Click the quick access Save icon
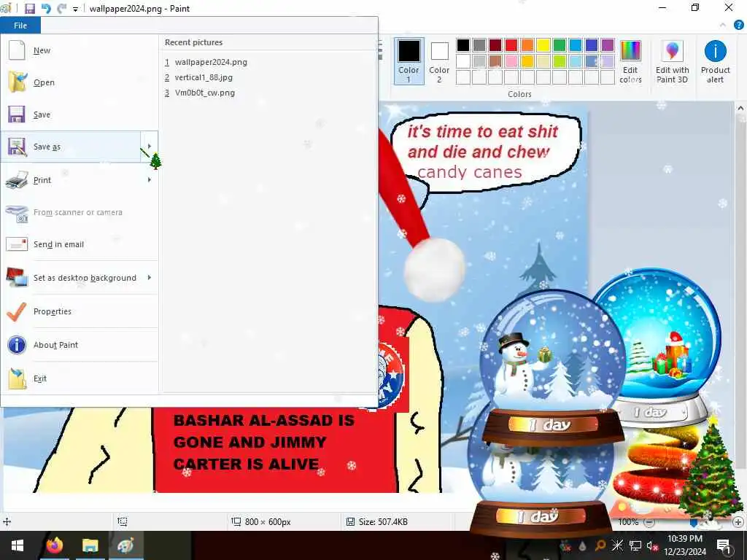Viewport: 747px width, 560px height. pos(29,9)
